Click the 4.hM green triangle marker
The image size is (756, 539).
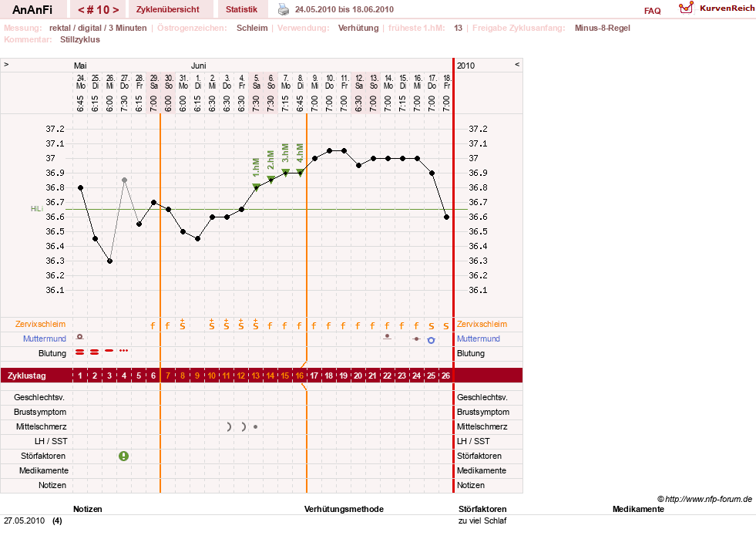(301, 172)
